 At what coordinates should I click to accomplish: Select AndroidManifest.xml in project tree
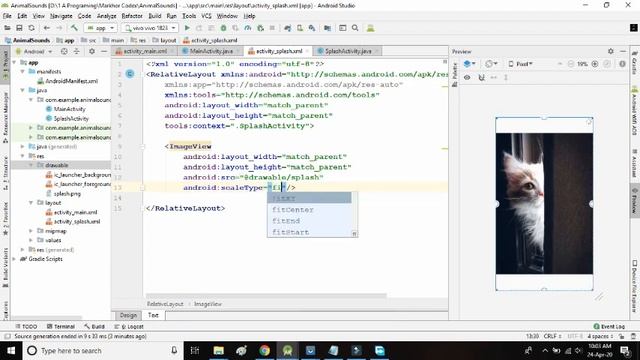(x=71, y=81)
